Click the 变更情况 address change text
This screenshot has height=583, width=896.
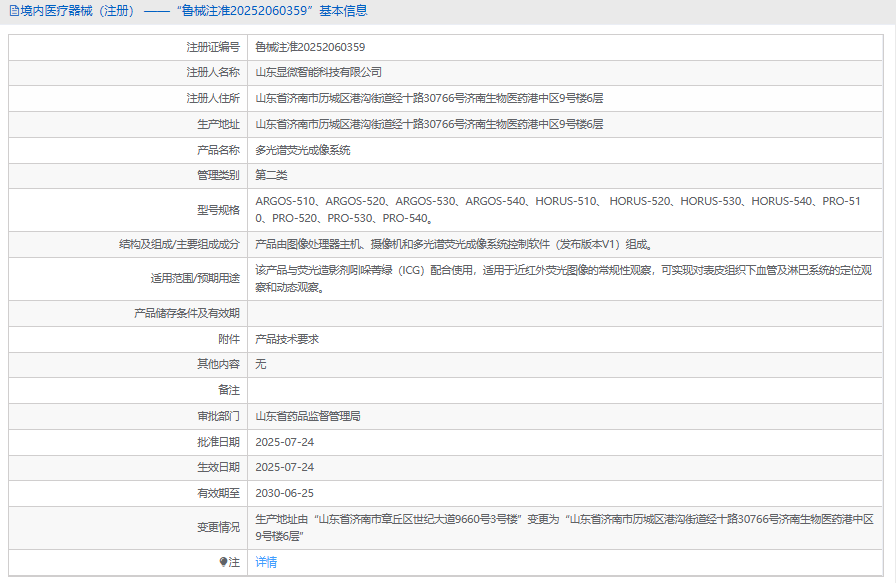[x=565, y=528]
